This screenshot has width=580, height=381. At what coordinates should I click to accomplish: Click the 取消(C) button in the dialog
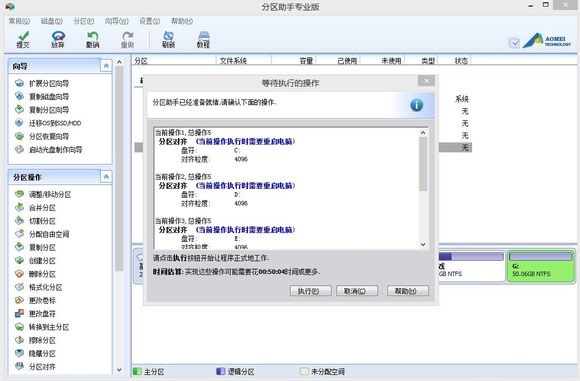357,291
